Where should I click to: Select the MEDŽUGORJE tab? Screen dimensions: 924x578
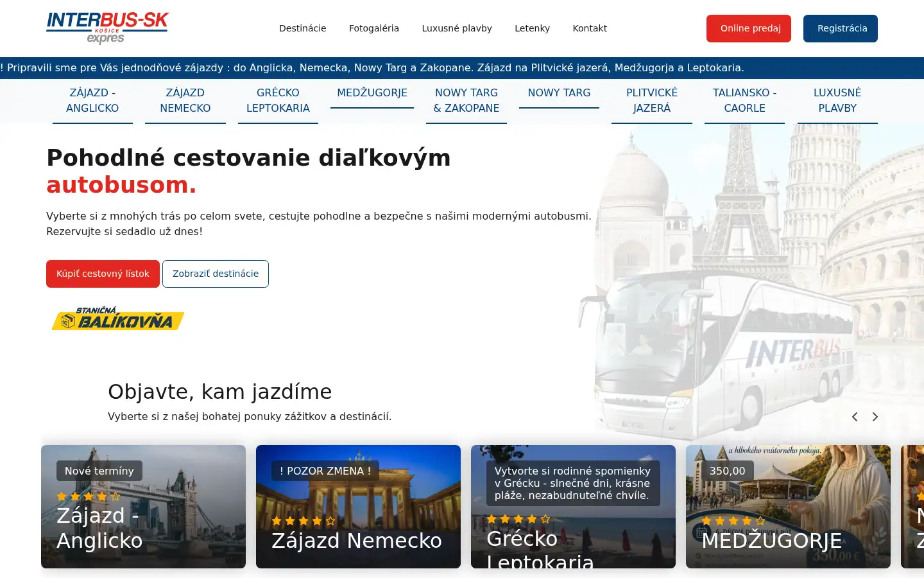(x=372, y=93)
